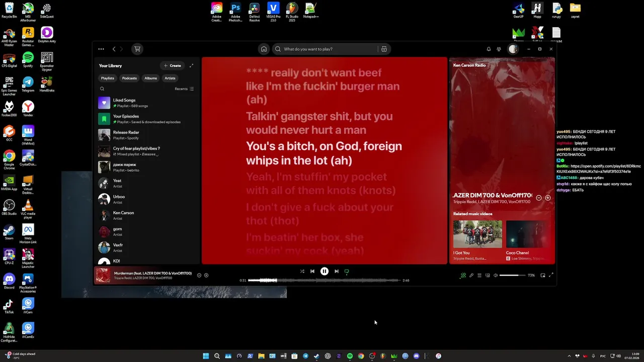Toggle repeat mode
Image resolution: width=644 pixels, height=362 pixels.
click(347, 271)
